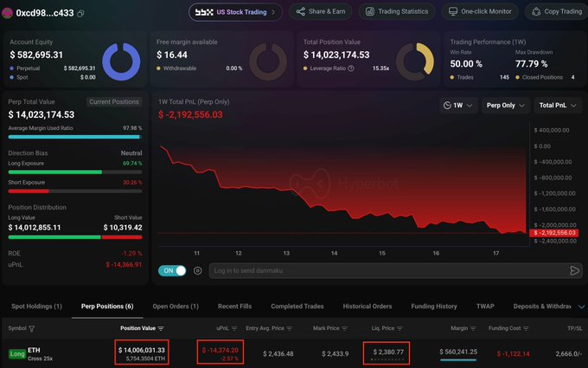Switch to Spot Holdings (1) tab
This screenshot has height=368, width=588.
point(36,307)
